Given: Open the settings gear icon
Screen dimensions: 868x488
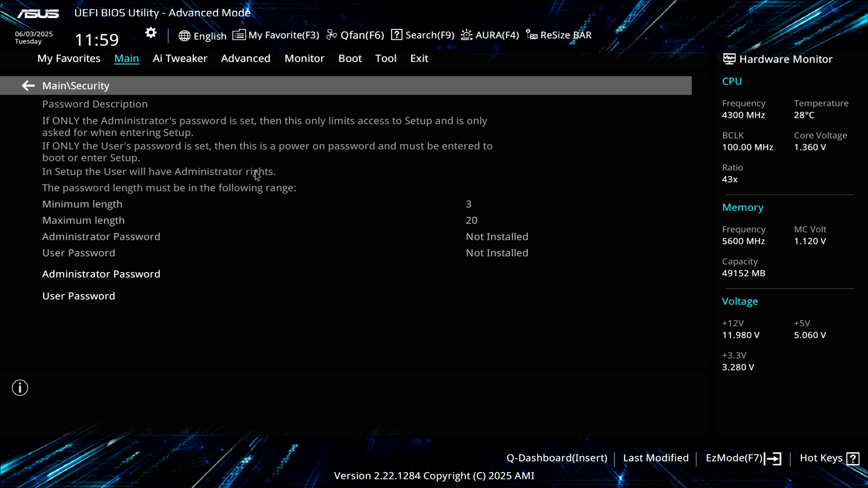Looking at the screenshot, I should click(x=151, y=33).
